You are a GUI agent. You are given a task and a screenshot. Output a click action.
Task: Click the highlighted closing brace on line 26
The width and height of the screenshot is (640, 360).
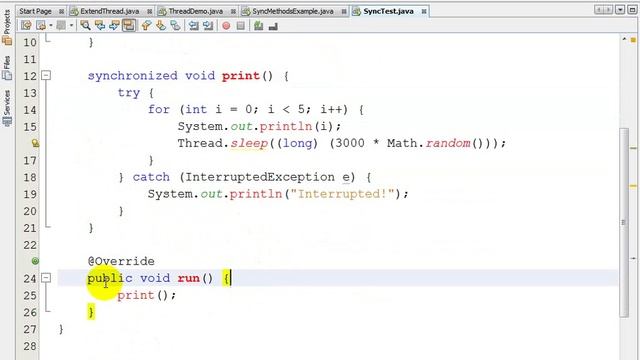(91, 312)
